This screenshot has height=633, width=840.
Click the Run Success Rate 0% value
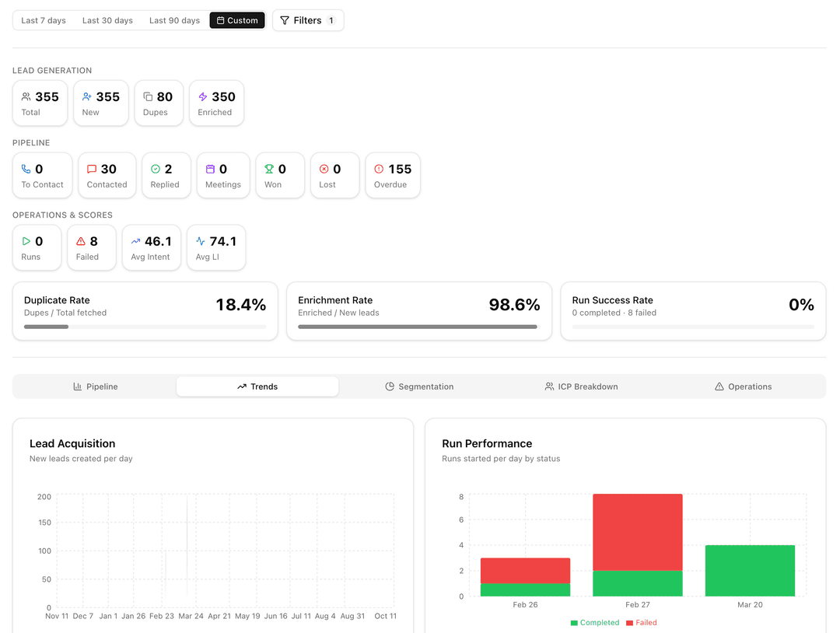pos(801,305)
